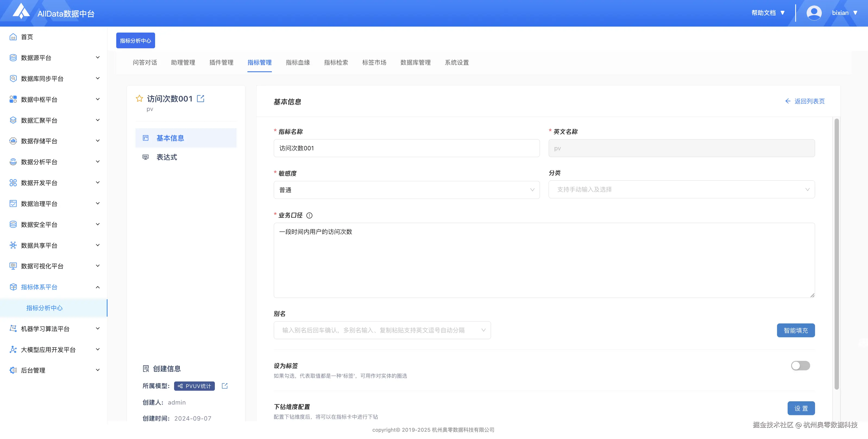The width and height of the screenshot is (868, 439).
Task: Click the info icon next to 业务口径
Action: [x=309, y=215]
